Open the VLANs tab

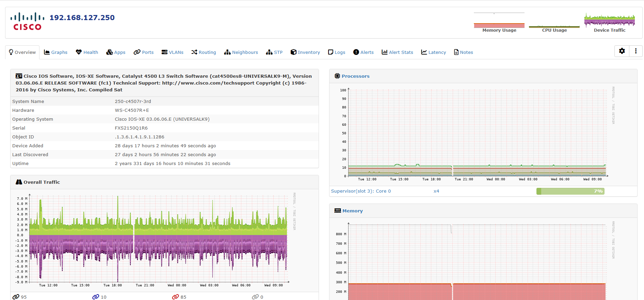173,52
